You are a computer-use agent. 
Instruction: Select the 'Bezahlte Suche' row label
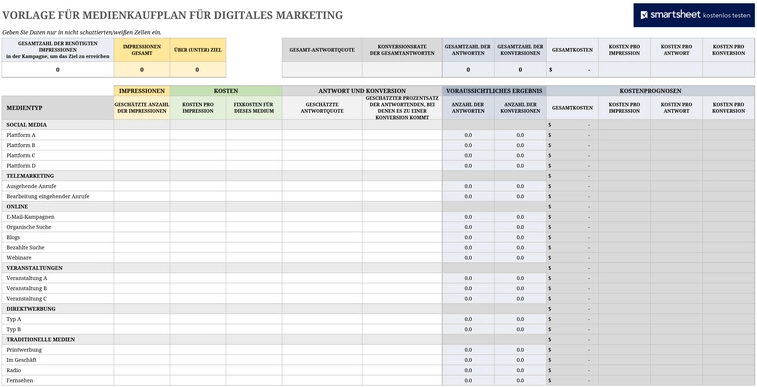point(26,248)
